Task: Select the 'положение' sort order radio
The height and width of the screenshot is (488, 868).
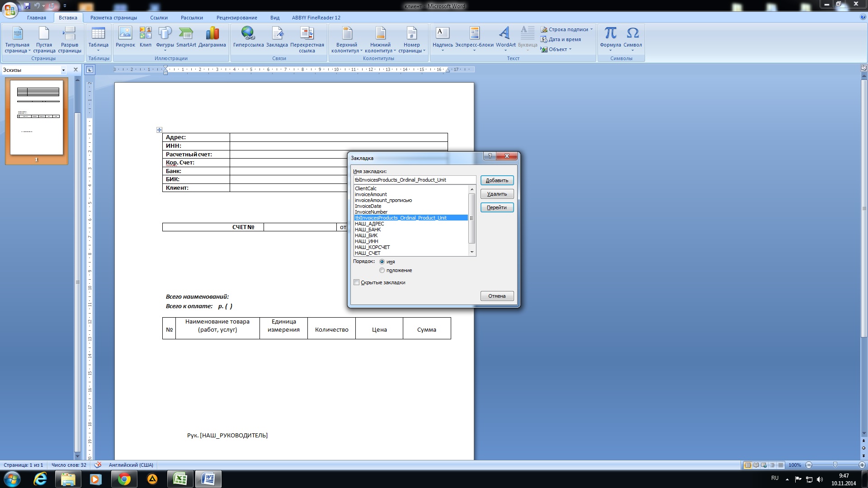Action: tap(382, 270)
